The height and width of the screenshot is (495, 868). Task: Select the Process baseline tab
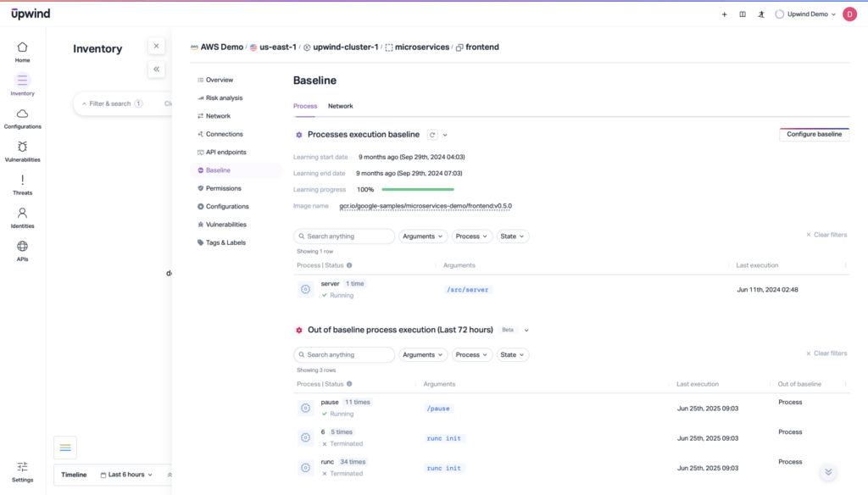pyautogui.click(x=305, y=106)
